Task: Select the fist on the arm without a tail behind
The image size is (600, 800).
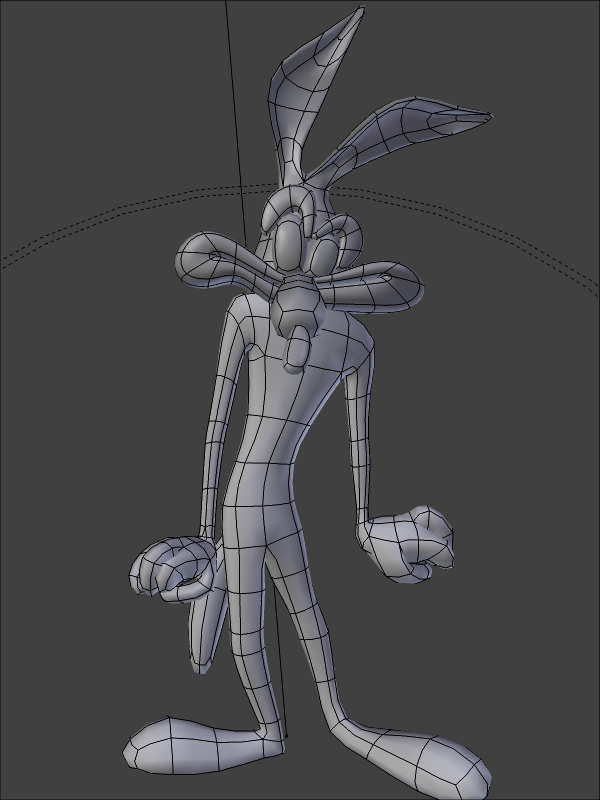Action: pyautogui.click(x=406, y=544)
